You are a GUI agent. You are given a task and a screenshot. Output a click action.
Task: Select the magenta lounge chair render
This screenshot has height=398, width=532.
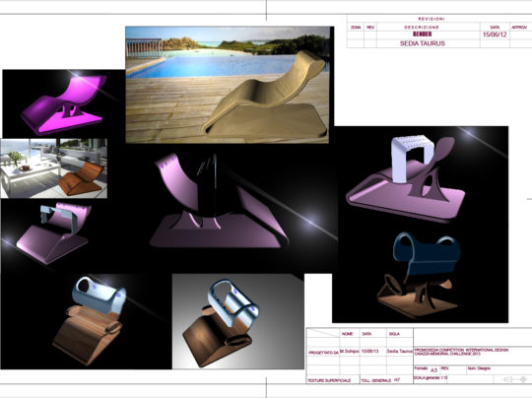click(63, 103)
